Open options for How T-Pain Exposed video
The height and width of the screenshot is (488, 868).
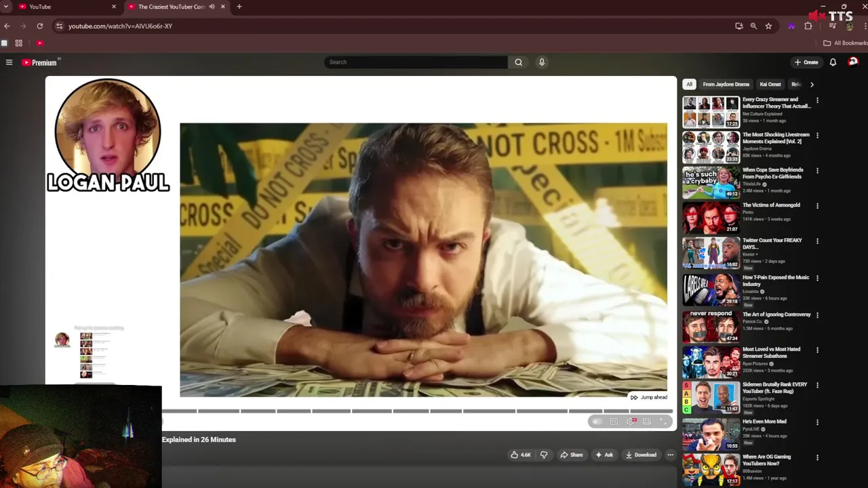tap(817, 278)
